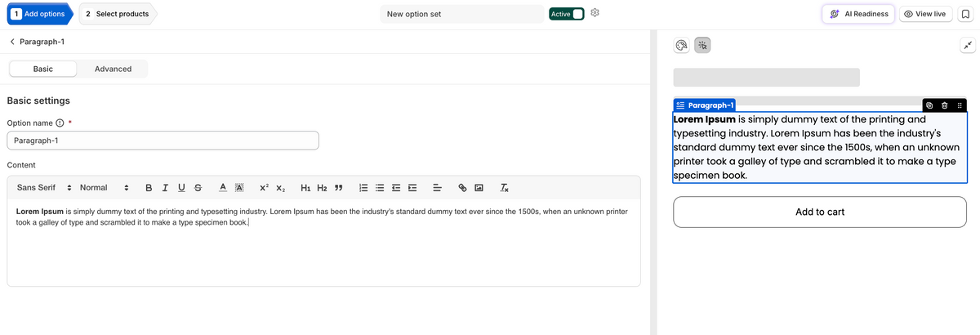The width and height of the screenshot is (980, 335).
Task: Toggle the Active status switch
Action: click(567, 14)
